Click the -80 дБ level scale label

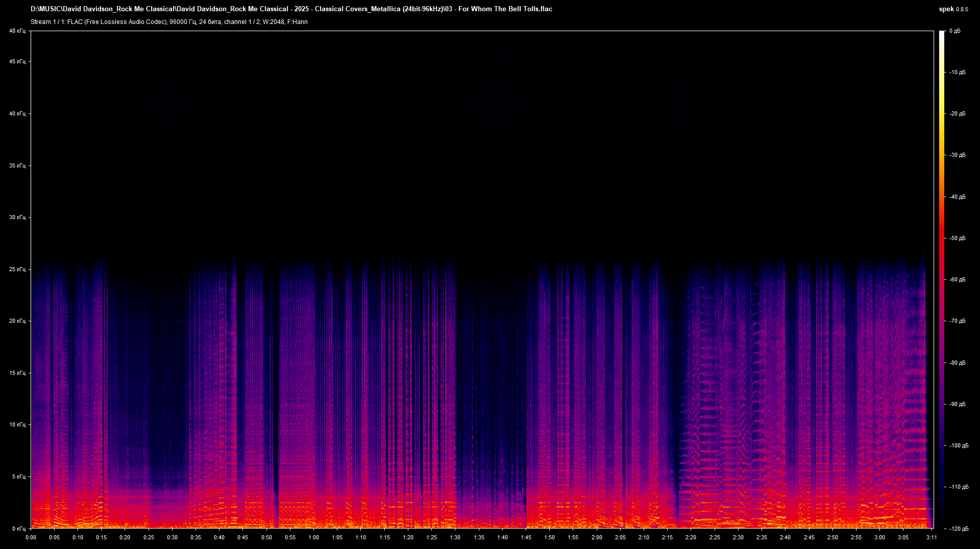click(958, 363)
